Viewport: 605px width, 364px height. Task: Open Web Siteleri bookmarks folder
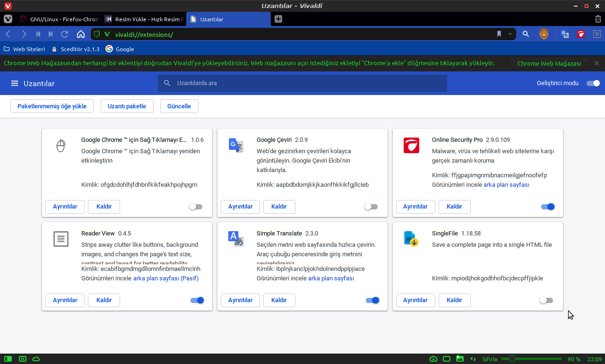(24, 49)
